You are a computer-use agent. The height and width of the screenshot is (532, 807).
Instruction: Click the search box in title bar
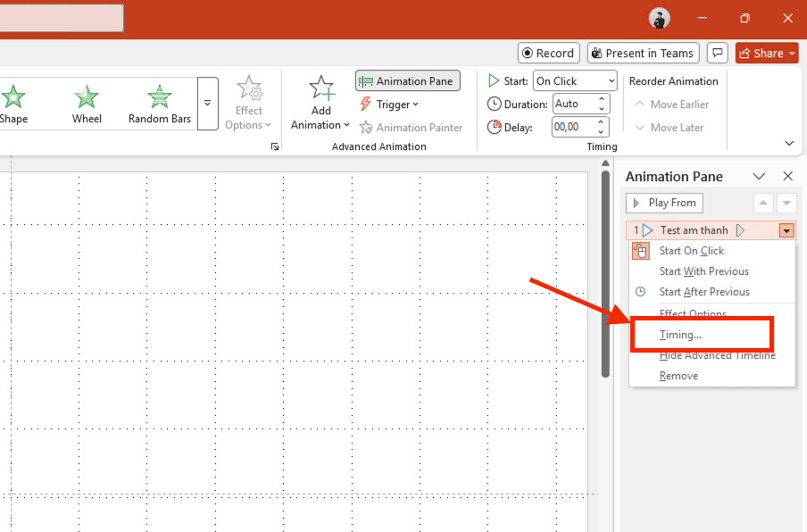pos(62,18)
